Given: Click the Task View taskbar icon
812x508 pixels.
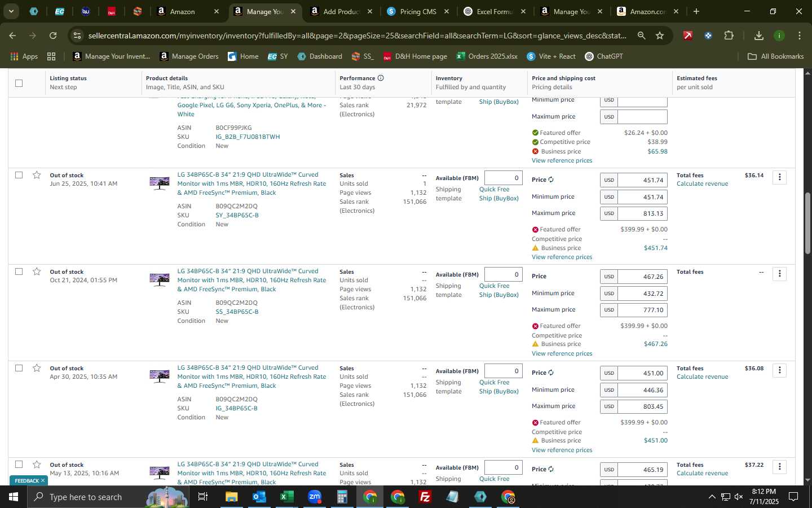Looking at the screenshot, I should pyautogui.click(x=203, y=497).
